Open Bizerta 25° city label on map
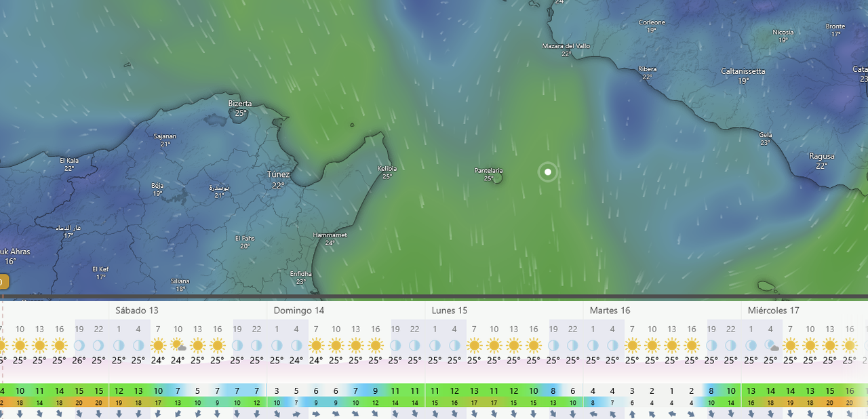868x419 pixels. click(240, 108)
